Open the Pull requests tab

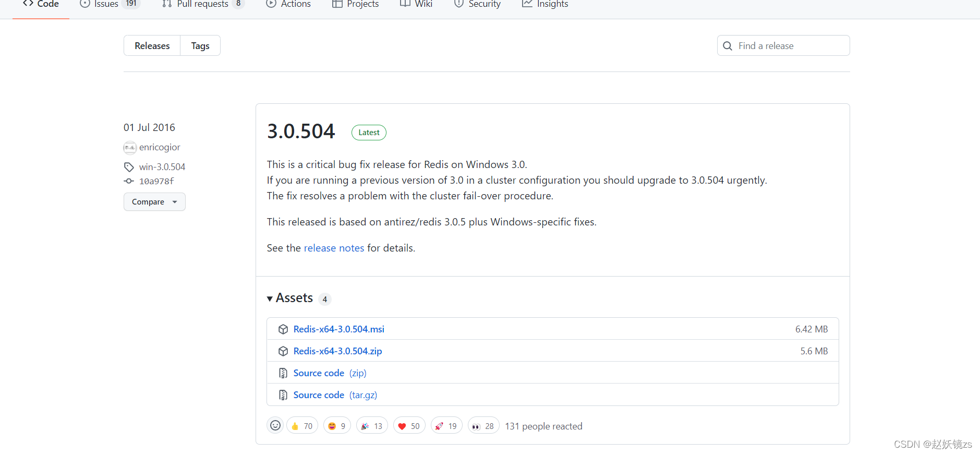(202, 4)
